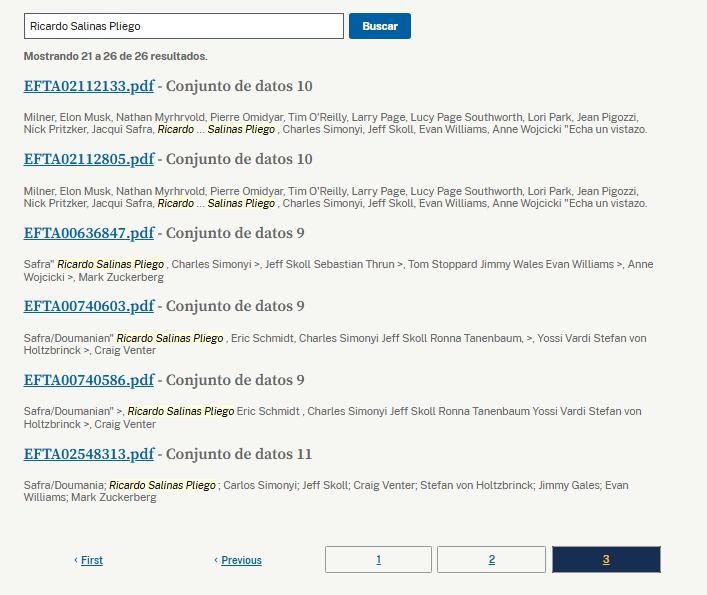
Task: Click the excerpt starting with Safra/Doumania; Ricardo
Action: coord(326,491)
